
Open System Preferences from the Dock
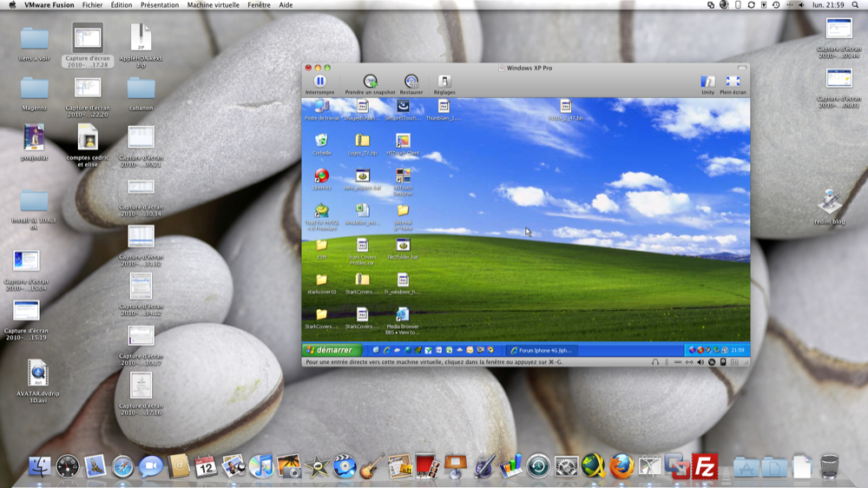(x=566, y=466)
